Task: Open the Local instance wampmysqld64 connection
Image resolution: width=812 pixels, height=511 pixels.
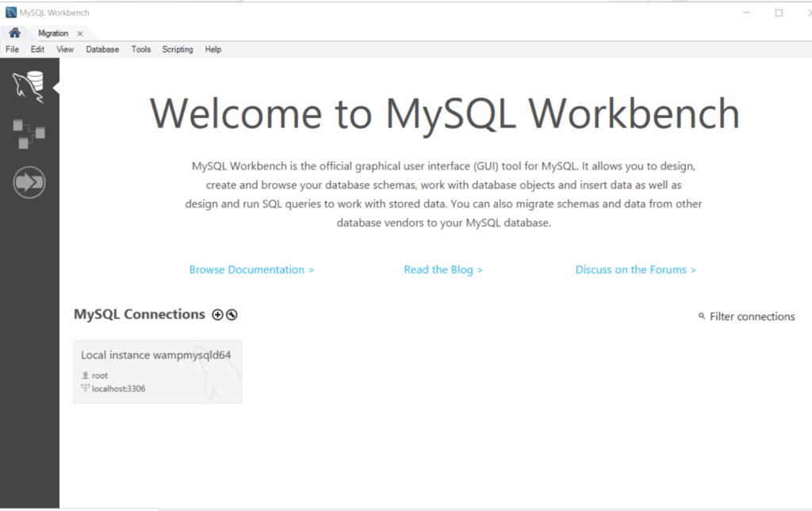Action: (157, 371)
